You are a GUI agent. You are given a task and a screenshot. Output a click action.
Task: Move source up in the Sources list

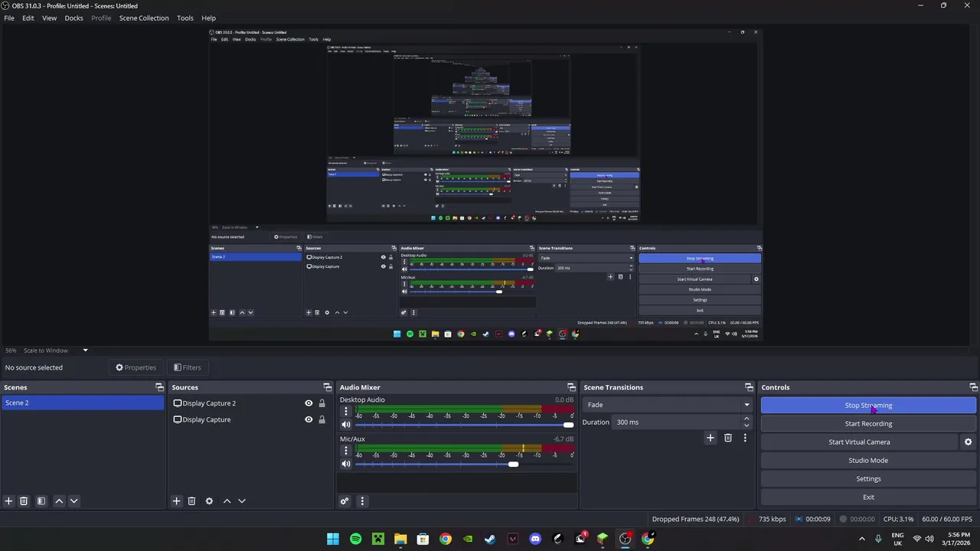pos(227,501)
